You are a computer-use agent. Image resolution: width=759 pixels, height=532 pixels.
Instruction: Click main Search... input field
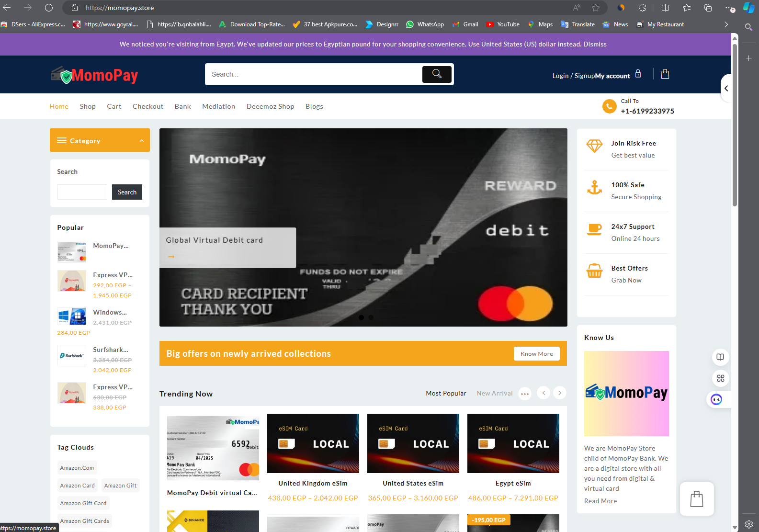[x=314, y=74]
